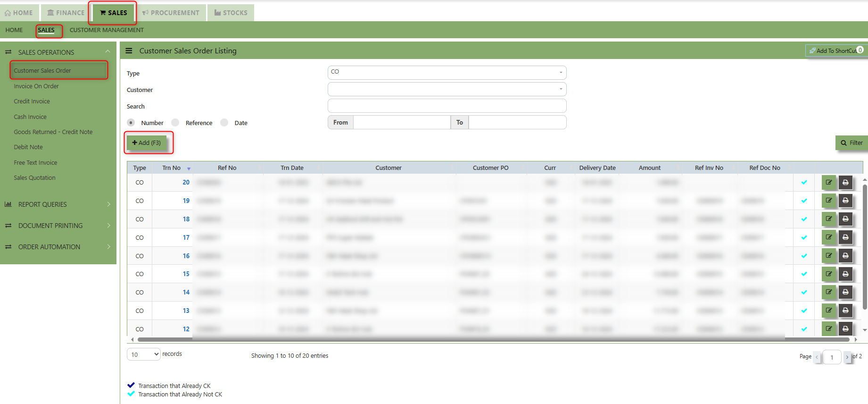Open the Type dropdown showing CO

(447, 72)
